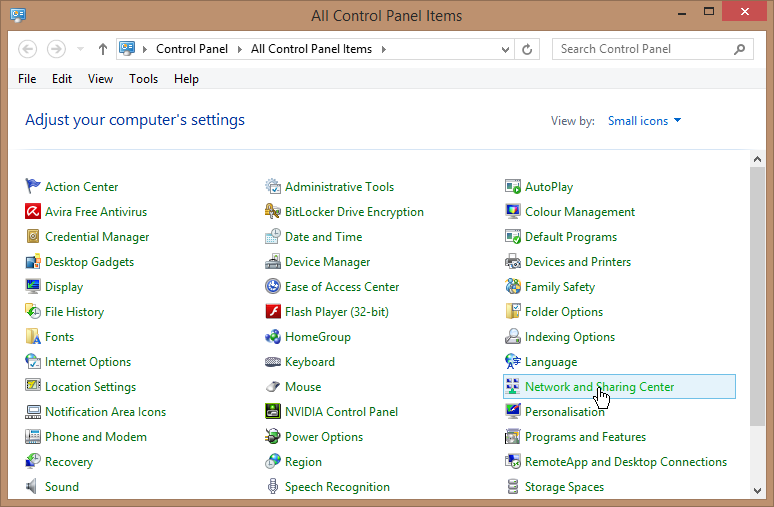Open the Colour Management icon
774x507 pixels.
[x=513, y=211]
